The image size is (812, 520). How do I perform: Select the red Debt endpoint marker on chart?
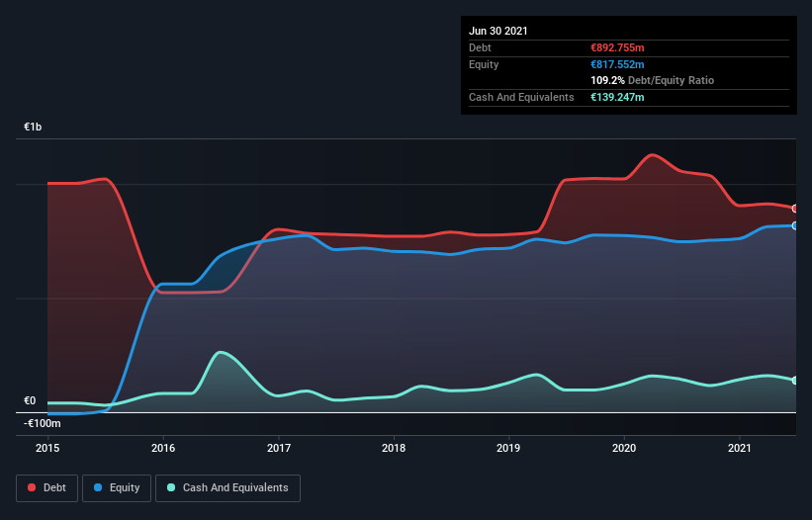pyautogui.click(x=795, y=209)
